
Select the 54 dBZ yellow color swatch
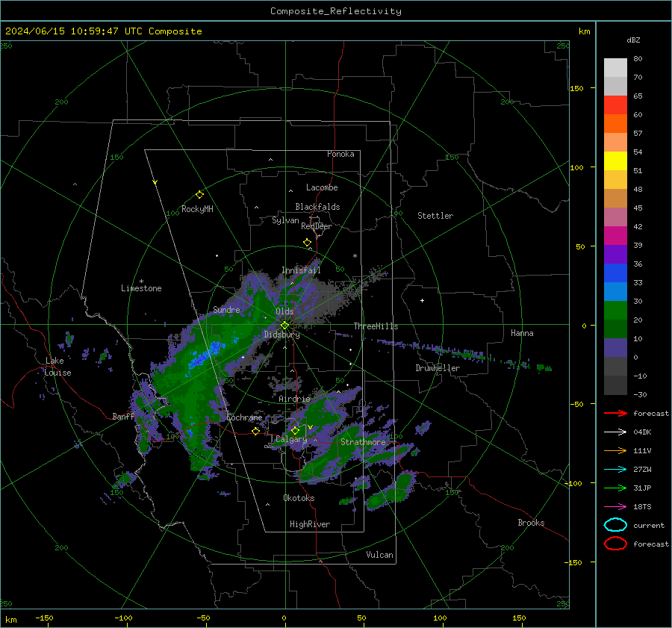pos(615,161)
